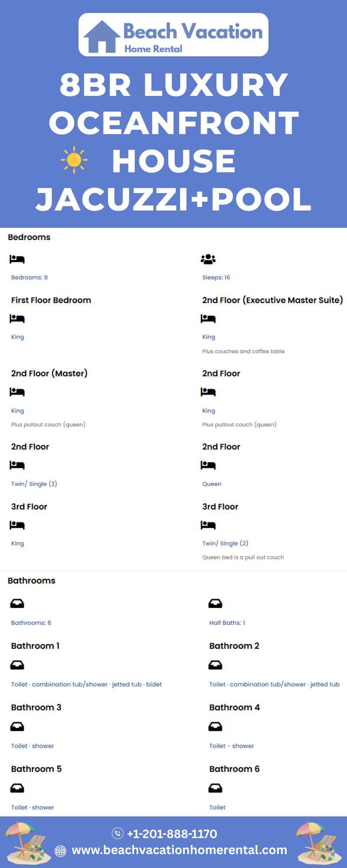
Task: Click the bath icon under Bathroom 1
Action: click(17, 665)
